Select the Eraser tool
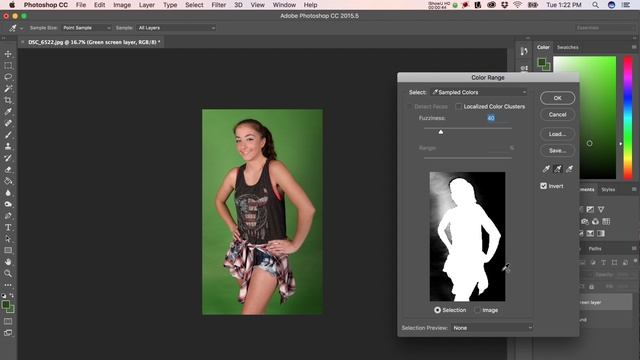Image resolution: width=640 pixels, height=360 pixels. (x=8, y=169)
